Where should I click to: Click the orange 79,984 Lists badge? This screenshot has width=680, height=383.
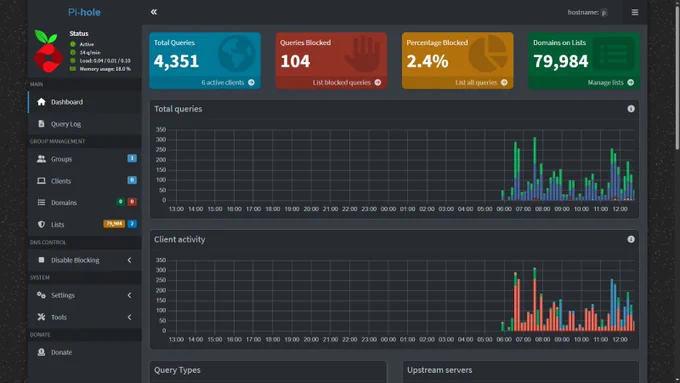[x=114, y=224]
